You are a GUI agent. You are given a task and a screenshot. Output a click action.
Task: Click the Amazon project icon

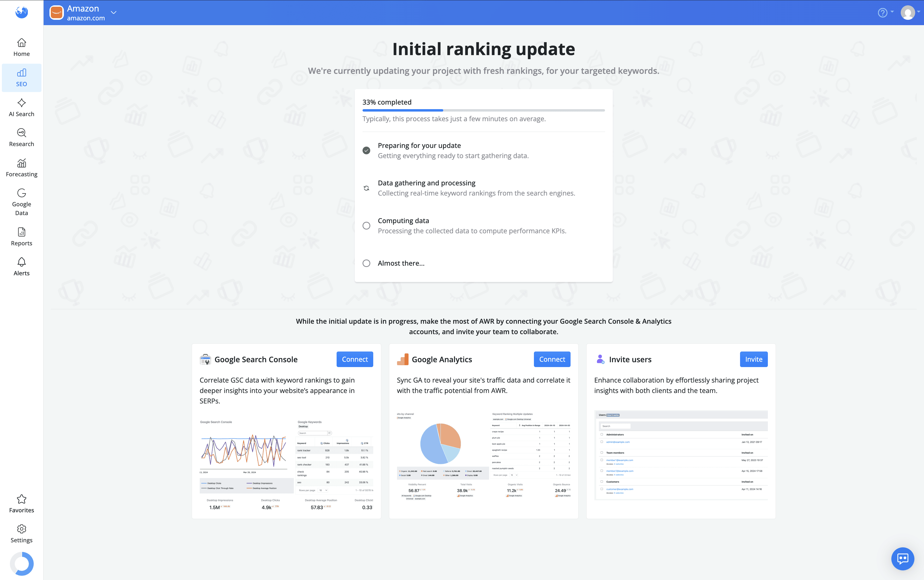[56, 13]
